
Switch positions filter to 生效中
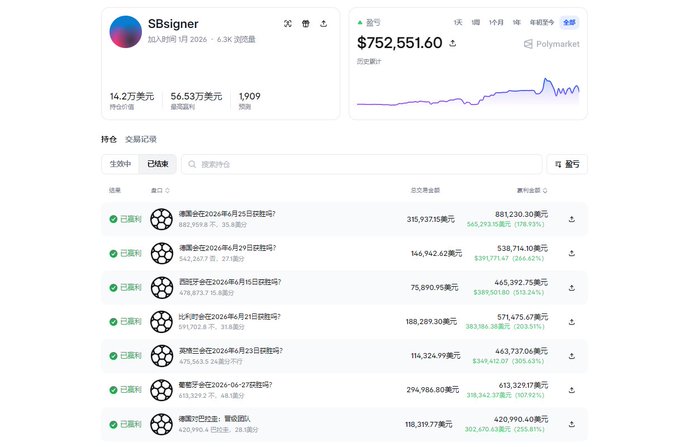120,164
